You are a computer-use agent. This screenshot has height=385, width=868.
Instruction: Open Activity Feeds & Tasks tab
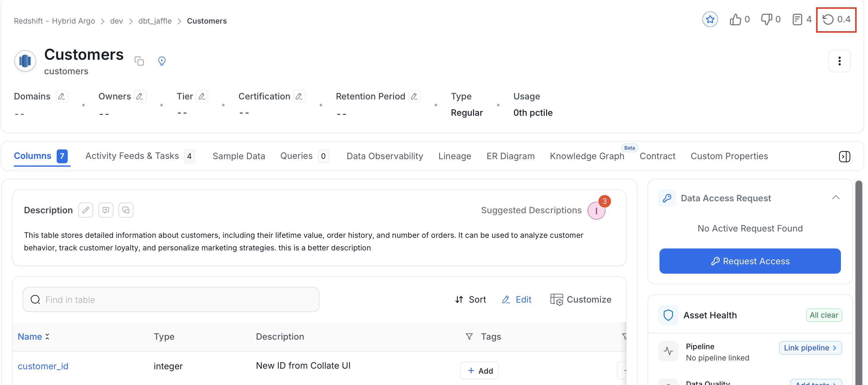[140, 156]
